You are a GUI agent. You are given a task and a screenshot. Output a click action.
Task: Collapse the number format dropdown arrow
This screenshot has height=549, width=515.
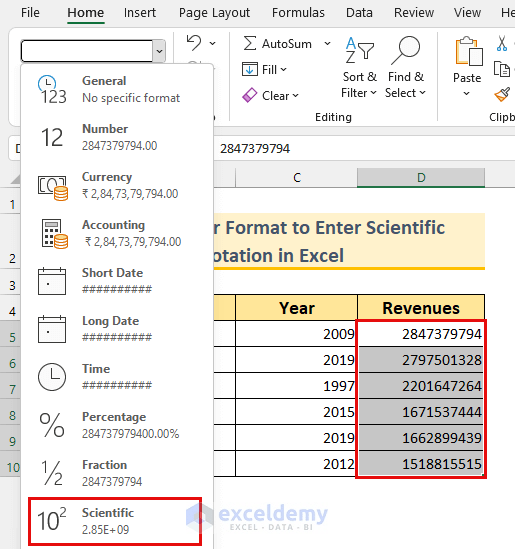pos(159,51)
